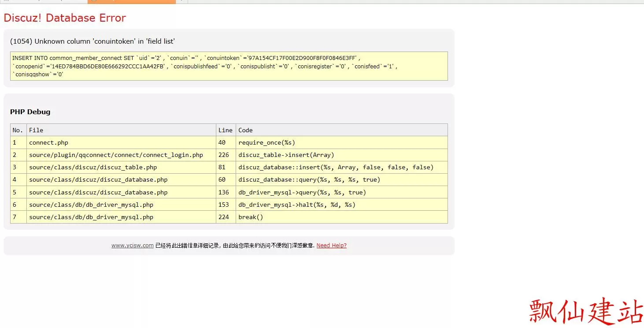Click row number 6 in debug table
The width and height of the screenshot is (644, 328).
19,205
